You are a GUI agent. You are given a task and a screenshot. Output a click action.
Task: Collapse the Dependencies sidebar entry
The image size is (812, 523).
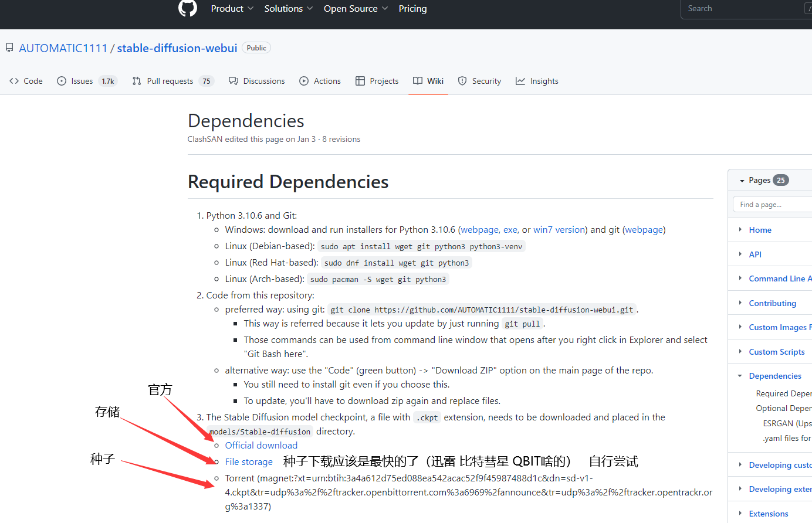tap(740, 376)
